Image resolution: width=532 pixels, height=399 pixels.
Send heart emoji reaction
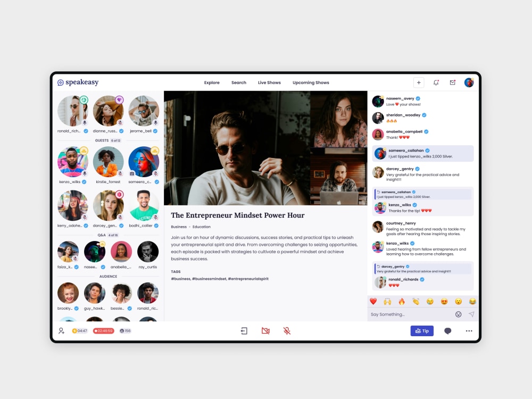click(373, 301)
